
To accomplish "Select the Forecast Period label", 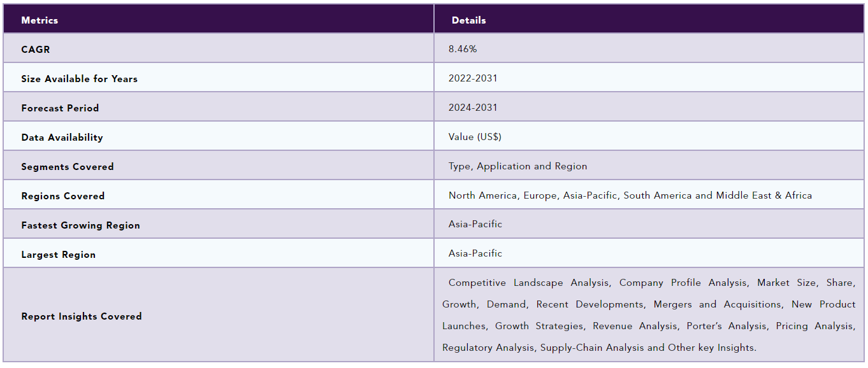I will tap(60, 108).
